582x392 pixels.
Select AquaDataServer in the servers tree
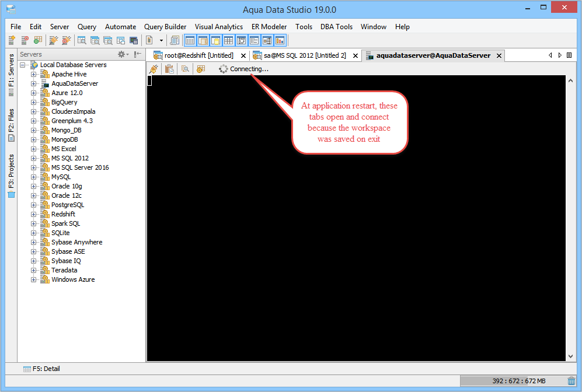point(75,84)
